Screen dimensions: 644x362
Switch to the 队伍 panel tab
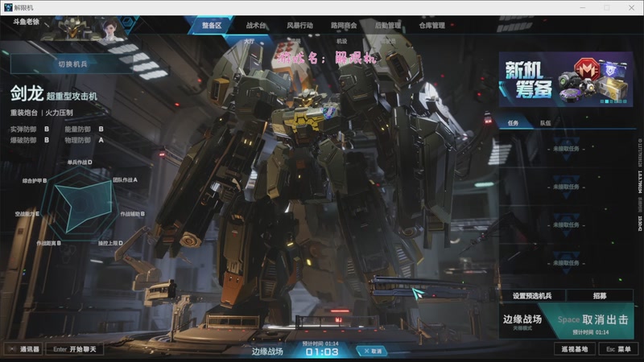[x=546, y=123]
